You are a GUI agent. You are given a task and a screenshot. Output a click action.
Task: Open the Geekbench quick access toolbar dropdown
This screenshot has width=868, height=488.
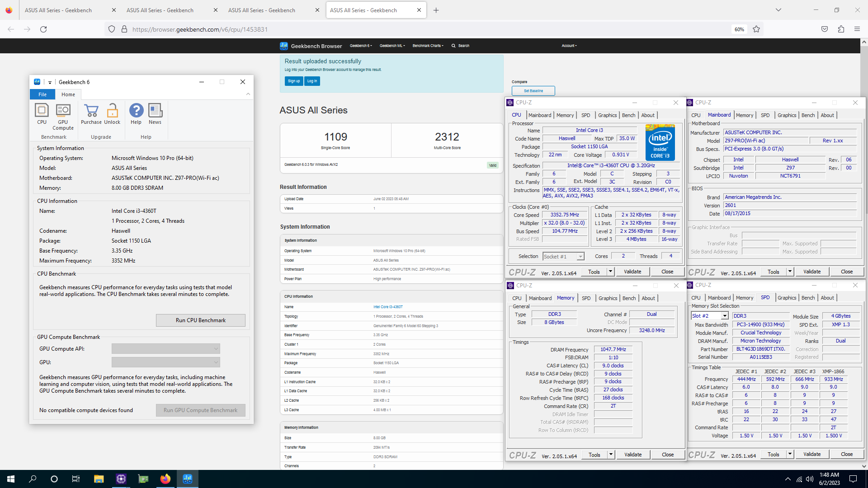[50, 82]
